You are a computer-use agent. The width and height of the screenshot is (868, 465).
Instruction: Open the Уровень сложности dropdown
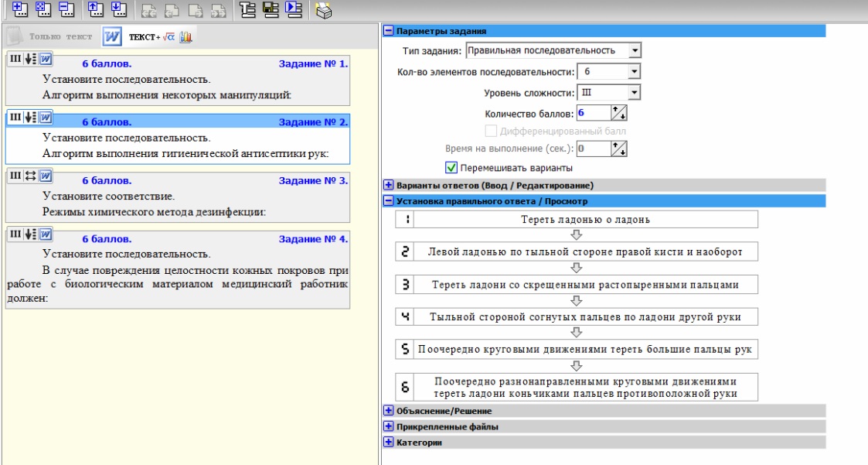635,93
